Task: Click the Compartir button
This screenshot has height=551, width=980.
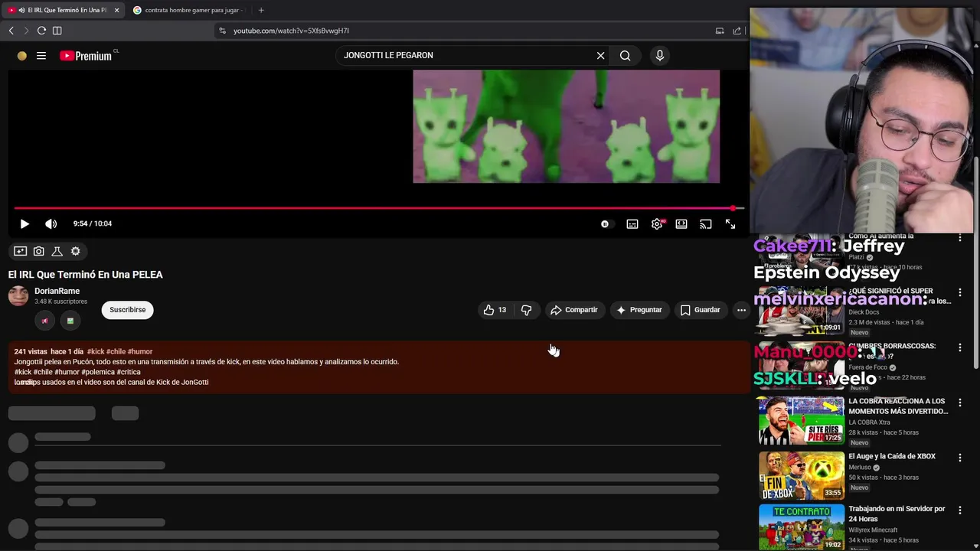Action: [x=574, y=310]
